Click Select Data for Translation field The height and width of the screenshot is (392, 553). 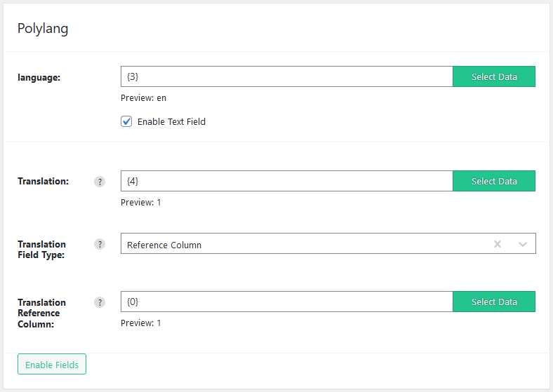click(494, 181)
